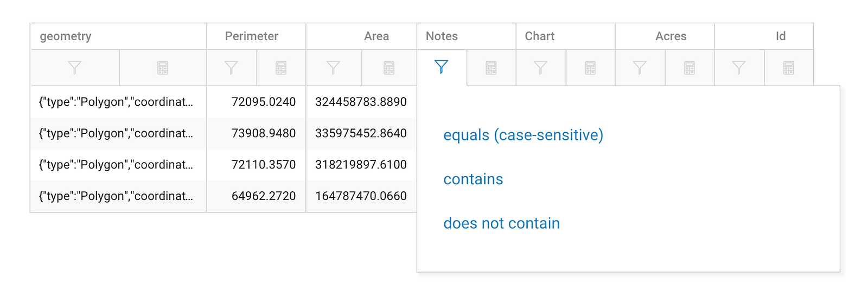868x304 pixels.
Task: Click the Area column header
Action: tap(376, 36)
